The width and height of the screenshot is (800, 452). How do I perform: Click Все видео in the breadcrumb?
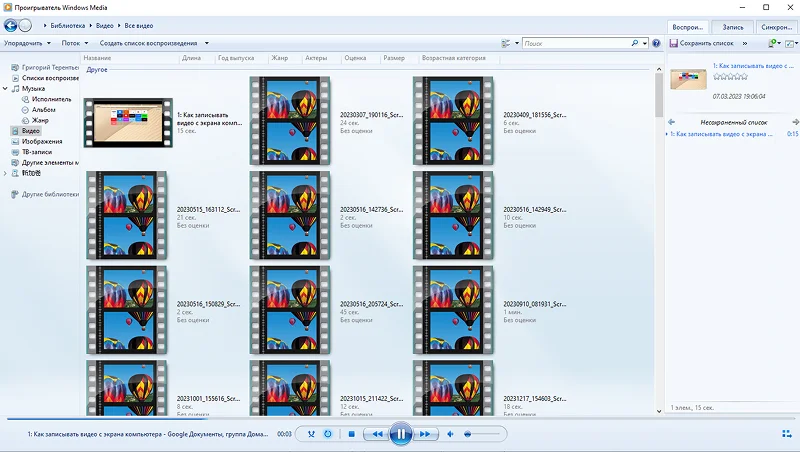click(139, 26)
